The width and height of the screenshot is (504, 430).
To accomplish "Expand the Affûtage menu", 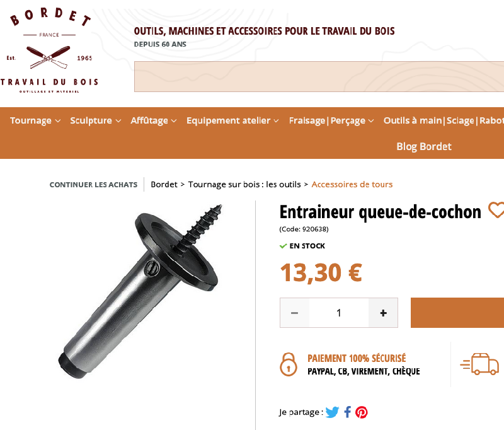I will click(153, 120).
